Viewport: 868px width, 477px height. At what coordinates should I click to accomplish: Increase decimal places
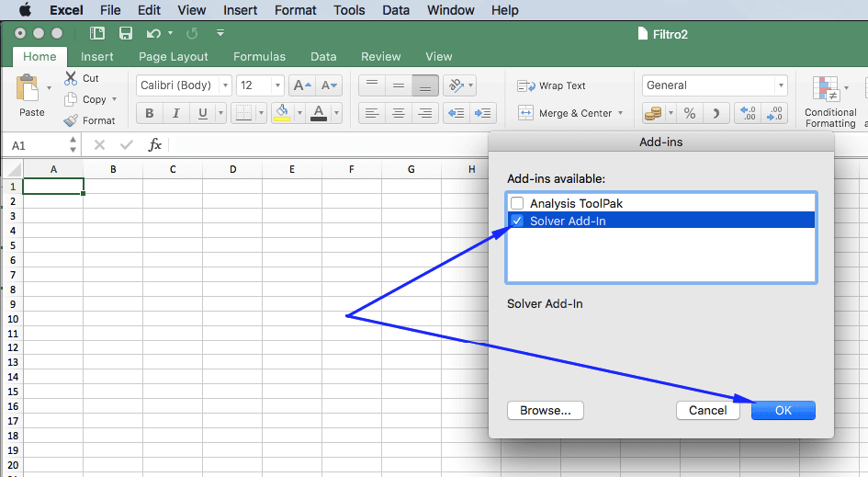[x=748, y=114]
